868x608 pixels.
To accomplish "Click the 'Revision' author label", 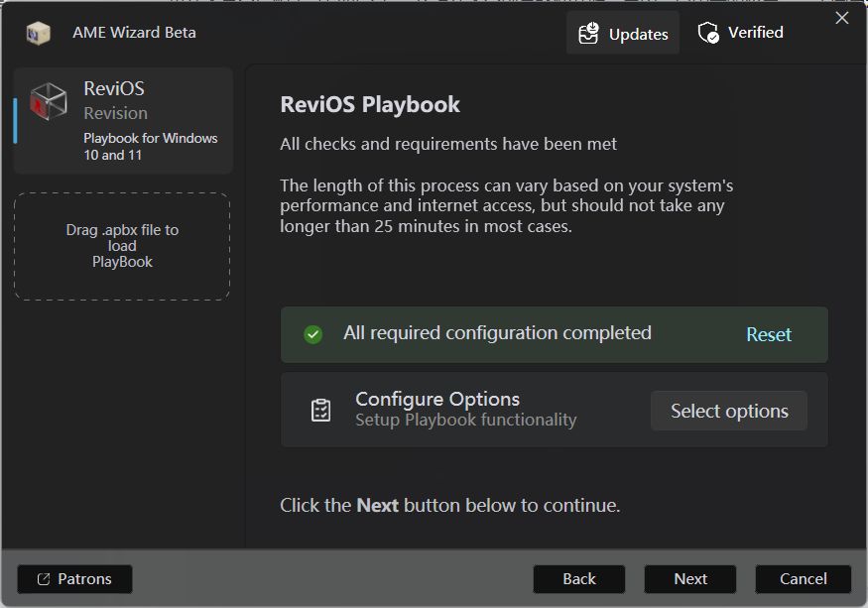I will [116, 113].
